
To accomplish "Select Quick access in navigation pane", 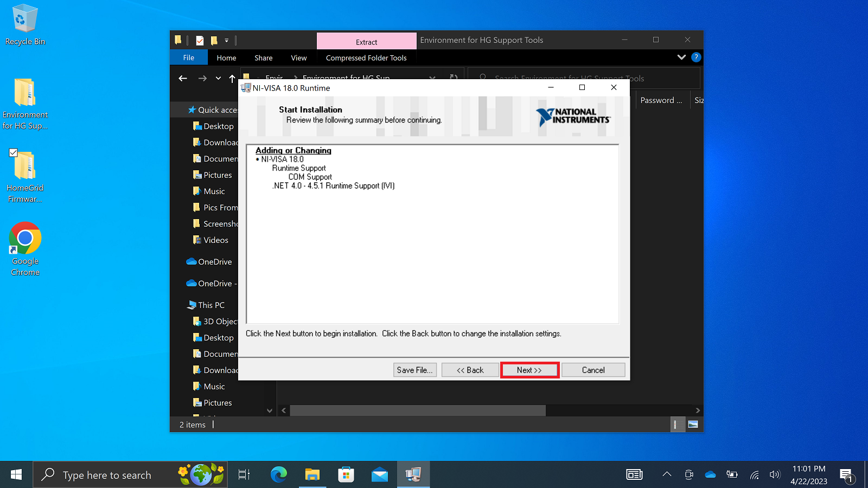I will [x=212, y=110].
